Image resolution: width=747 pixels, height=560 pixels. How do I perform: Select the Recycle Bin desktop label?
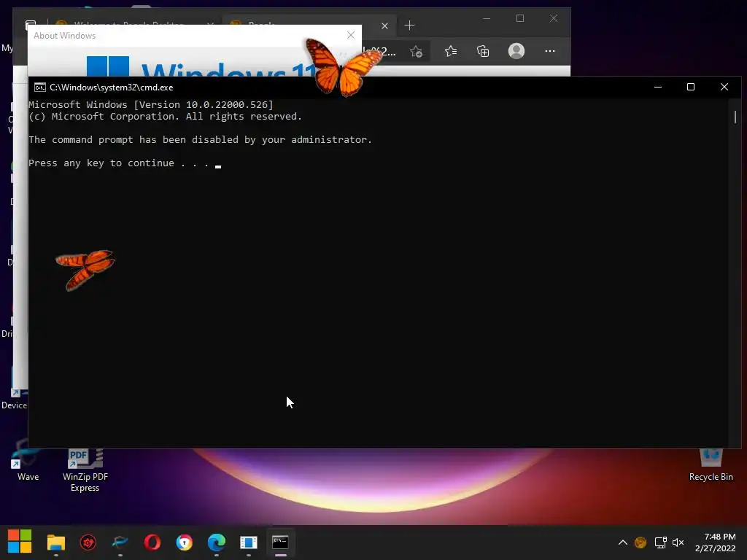(x=711, y=477)
